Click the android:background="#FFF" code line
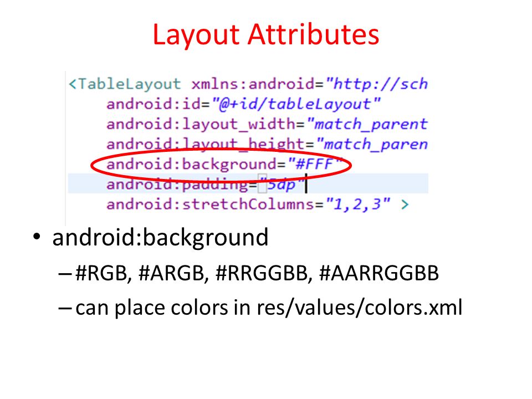The height and width of the screenshot is (399, 532). 224,164
